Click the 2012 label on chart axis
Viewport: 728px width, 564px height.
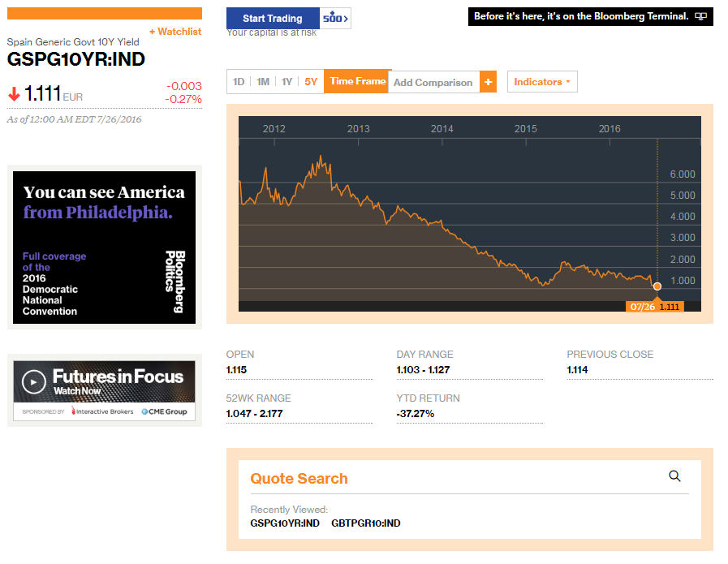point(274,128)
